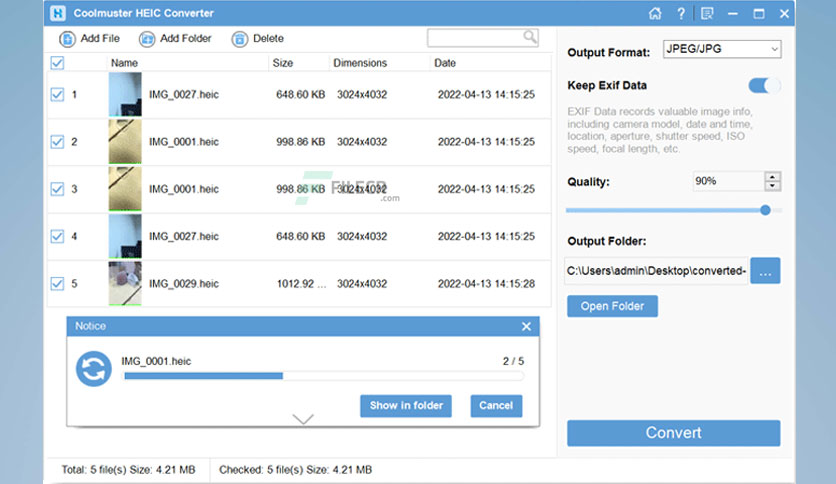Viewport: 836px width, 484px height.
Task: Click IMG_0001.heic text in Notice dialog
Action: coord(156,361)
